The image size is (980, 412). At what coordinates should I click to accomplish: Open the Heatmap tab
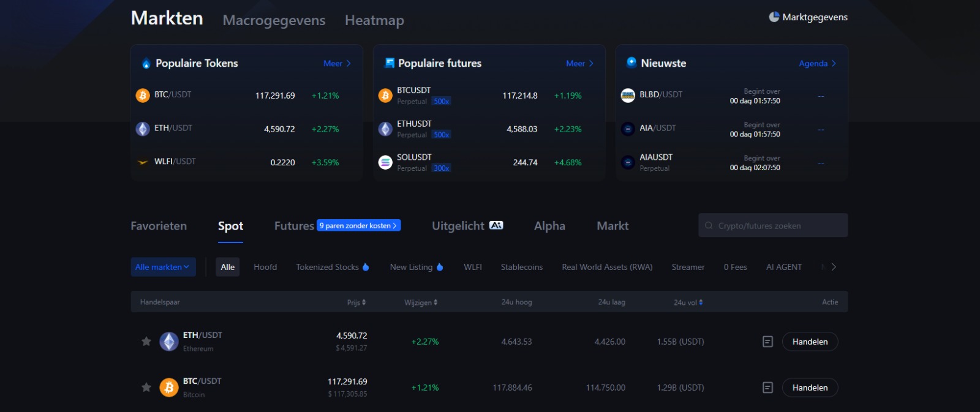coord(374,20)
